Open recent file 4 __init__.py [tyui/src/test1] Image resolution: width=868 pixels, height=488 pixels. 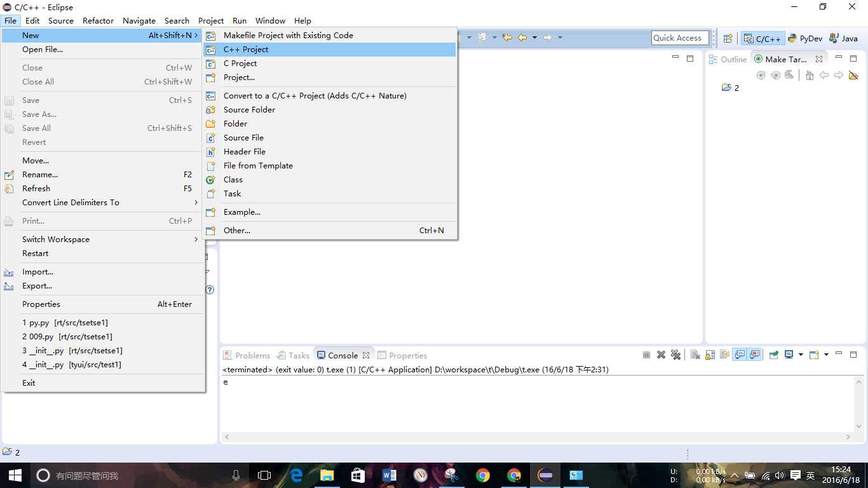pos(102,365)
